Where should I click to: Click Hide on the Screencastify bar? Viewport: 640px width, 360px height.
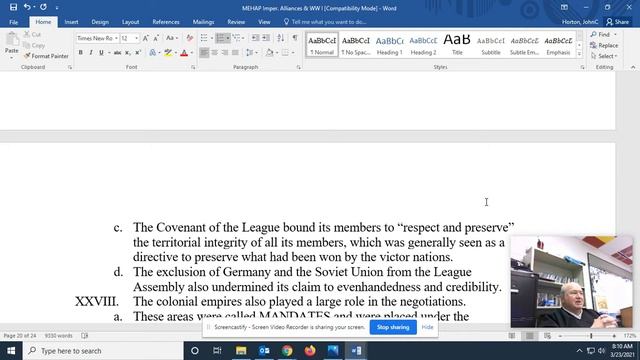(427, 327)
